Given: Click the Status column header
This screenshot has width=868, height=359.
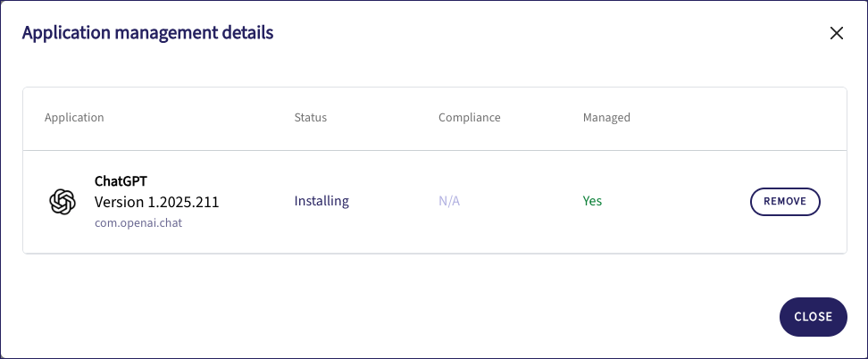Looking at the screenshot, I should point(310,118).
